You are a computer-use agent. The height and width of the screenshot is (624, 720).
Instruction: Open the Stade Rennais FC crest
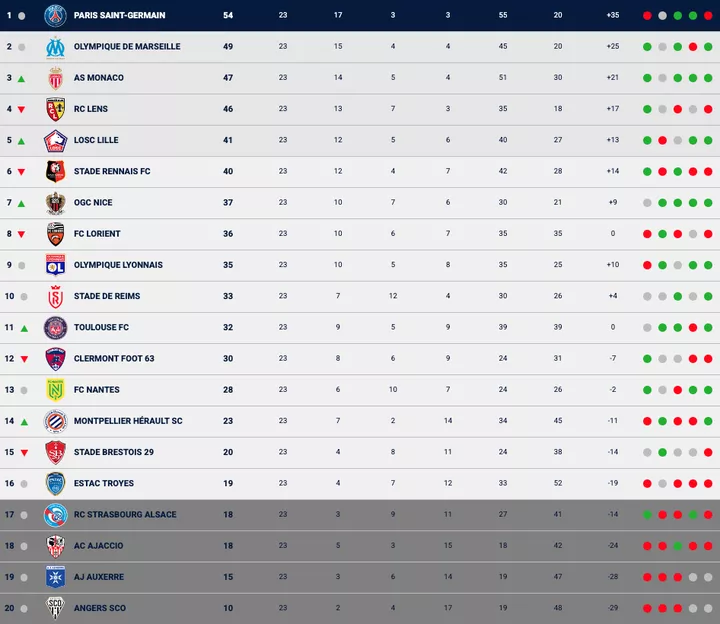(x=55, y=172)
